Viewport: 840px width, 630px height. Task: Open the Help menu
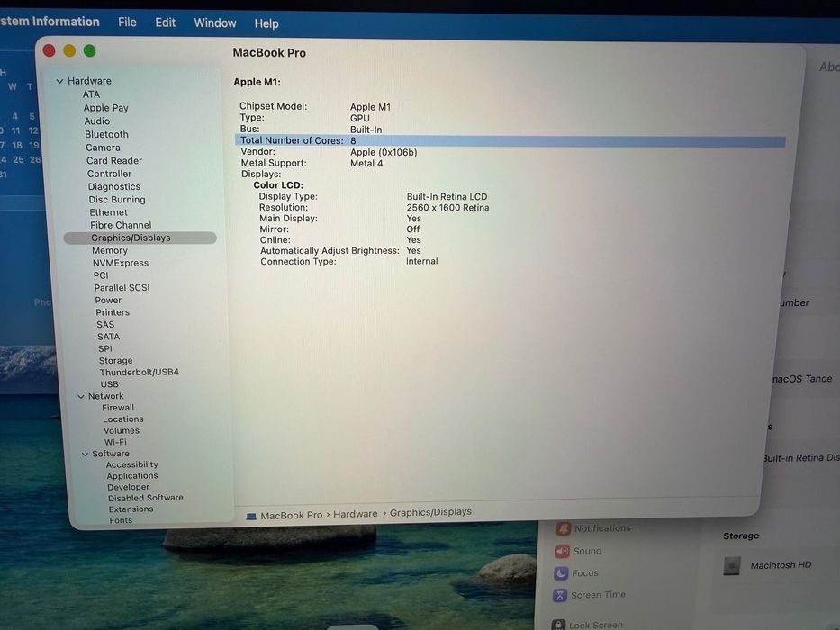266,23
